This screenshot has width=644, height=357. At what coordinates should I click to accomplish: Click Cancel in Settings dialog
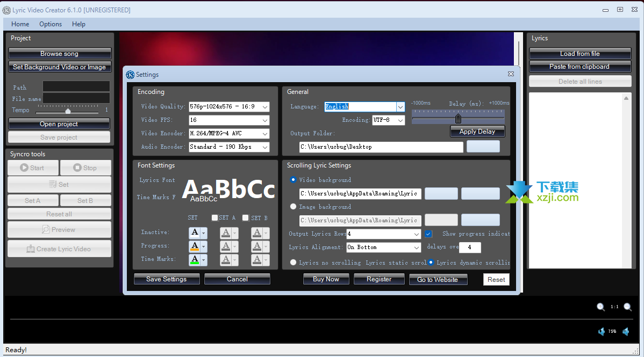[x=237, y=279]
